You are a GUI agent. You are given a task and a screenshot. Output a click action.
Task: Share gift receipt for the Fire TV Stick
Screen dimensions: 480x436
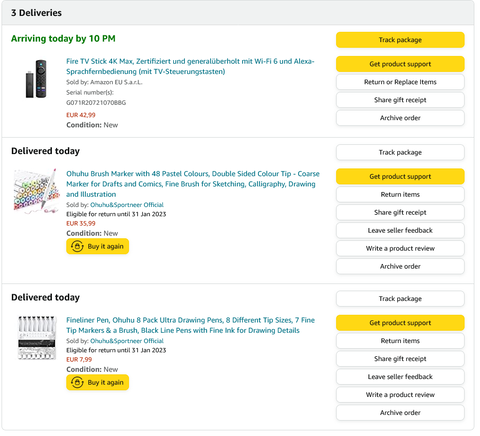click(x=400, y=100)
